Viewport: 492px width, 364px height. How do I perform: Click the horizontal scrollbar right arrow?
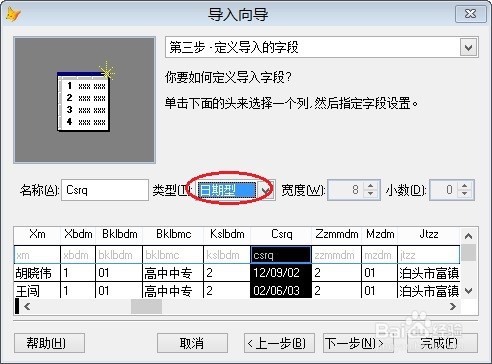tap(453, 306)
